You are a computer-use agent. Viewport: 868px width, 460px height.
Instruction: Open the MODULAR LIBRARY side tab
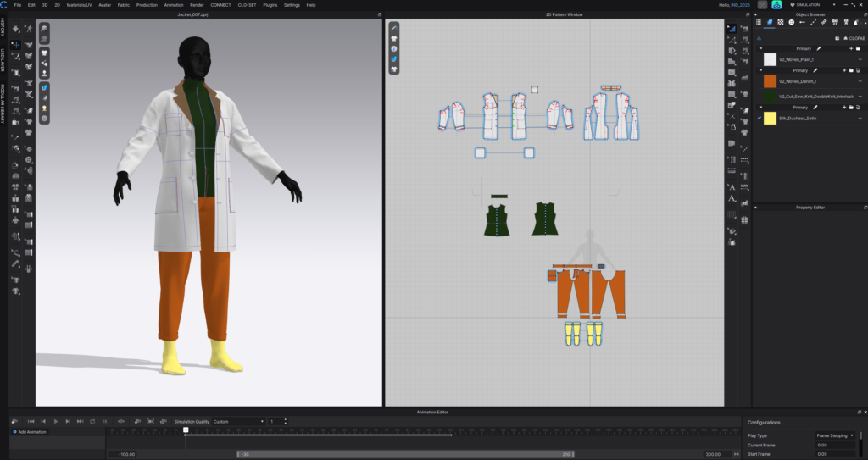click(3, 104)
